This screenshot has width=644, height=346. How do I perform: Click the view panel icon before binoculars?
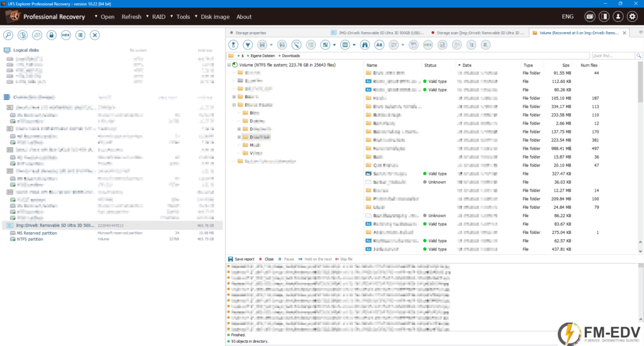tap(345, 45)
